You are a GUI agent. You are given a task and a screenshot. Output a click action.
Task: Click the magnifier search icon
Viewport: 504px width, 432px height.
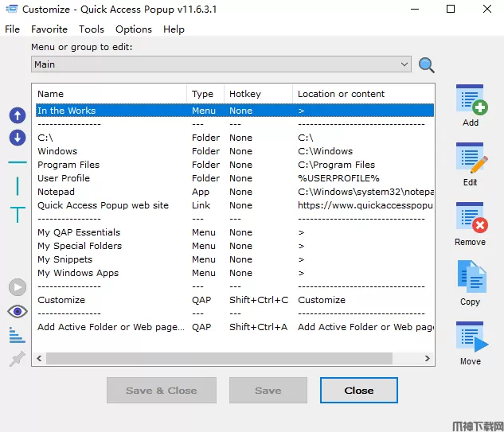427,65
